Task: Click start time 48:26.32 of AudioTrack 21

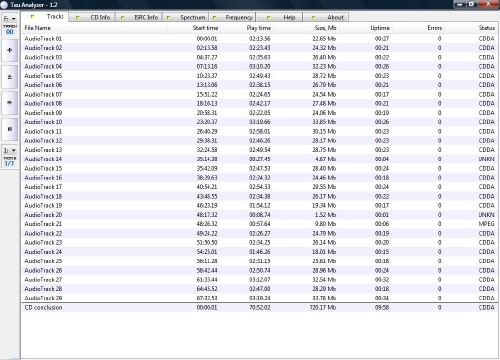Action: [x=207, y=224]
